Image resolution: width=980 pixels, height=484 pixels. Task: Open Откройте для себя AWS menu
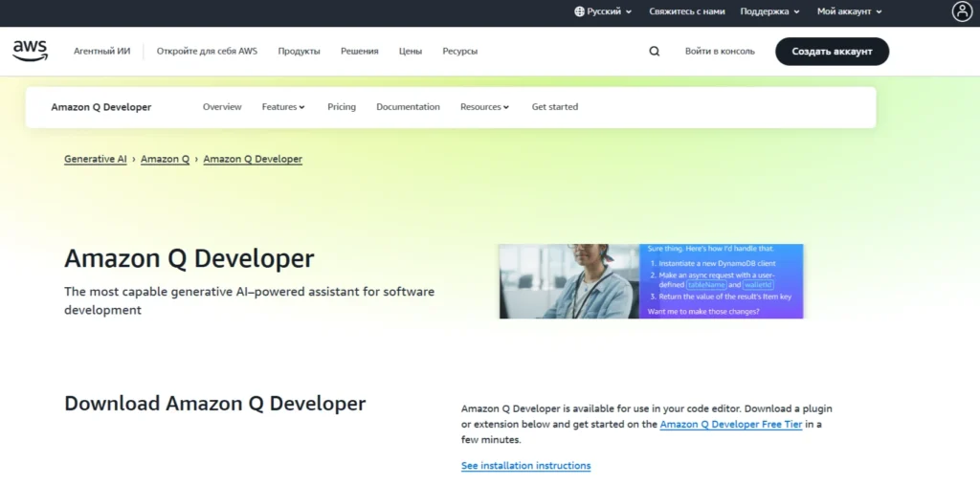tap(207, 52)
